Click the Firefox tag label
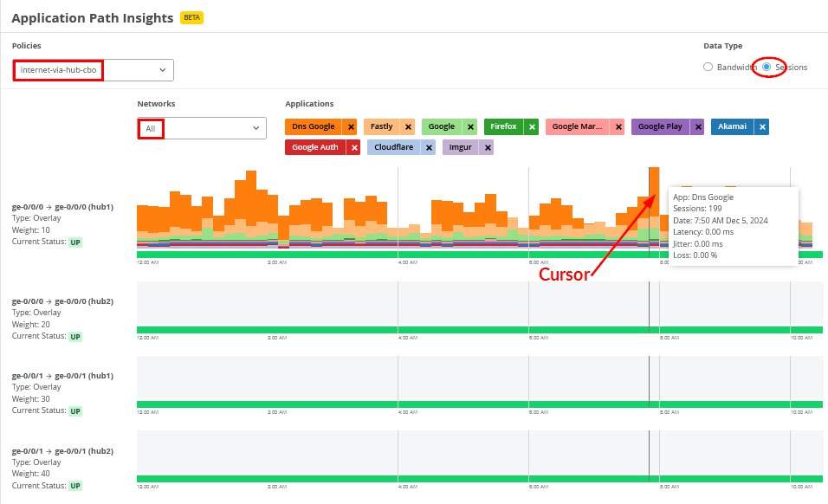The image size is (828, 504). tap(503, 126)
